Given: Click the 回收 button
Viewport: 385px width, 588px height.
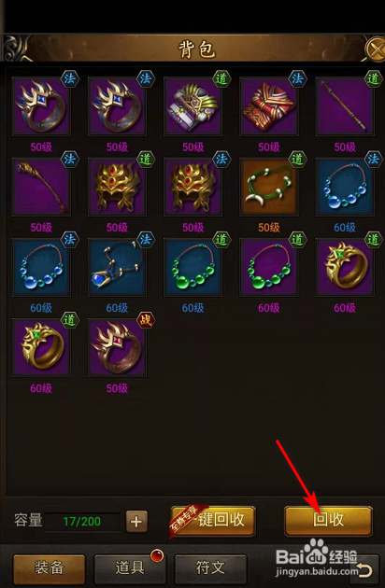Looking at the screenshot, I should (329, 521).
